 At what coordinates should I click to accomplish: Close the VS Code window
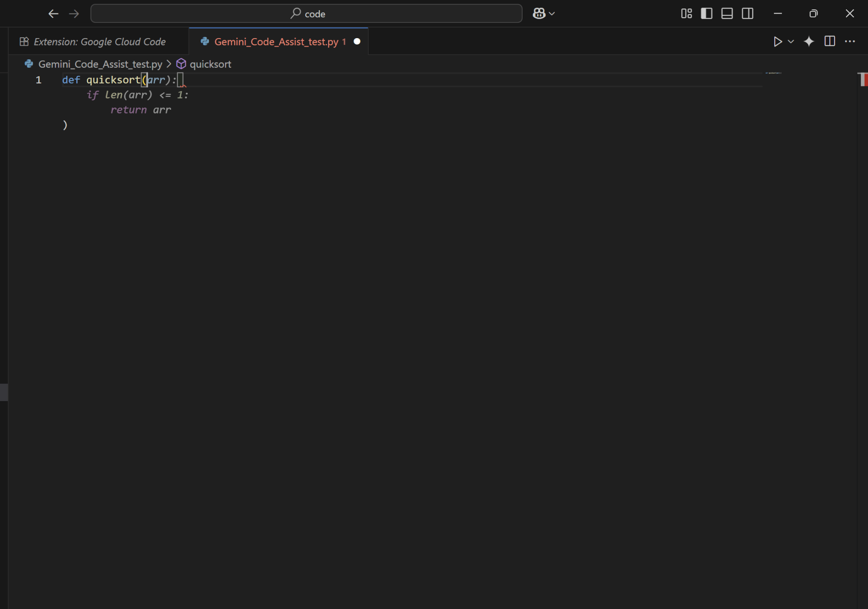[850, 14]
